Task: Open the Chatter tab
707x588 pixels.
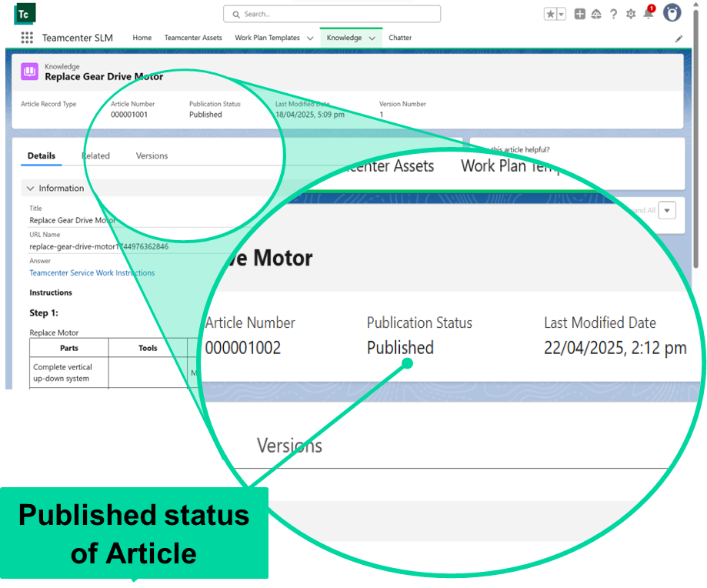Action: [x=400, y=38]
